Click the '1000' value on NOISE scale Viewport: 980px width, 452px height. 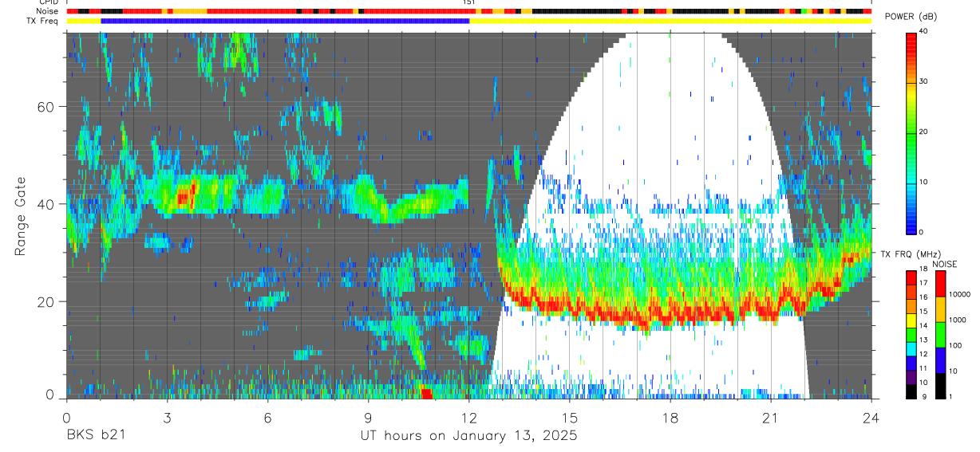click(x=959, y=320)
